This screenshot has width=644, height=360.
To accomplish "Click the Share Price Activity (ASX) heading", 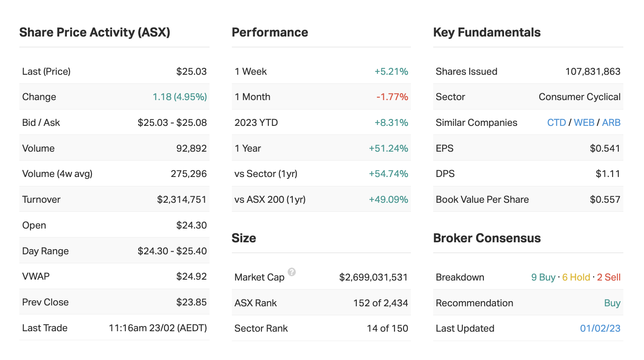I will point(95,32).
